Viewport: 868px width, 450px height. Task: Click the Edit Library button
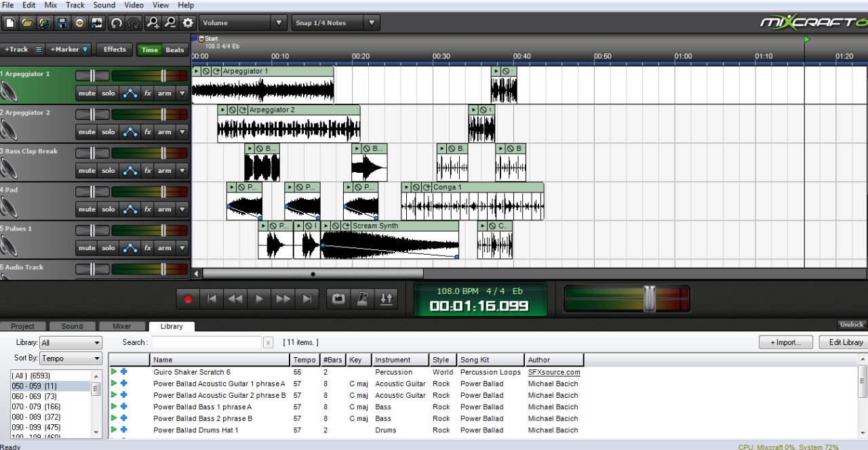point(843,342)
